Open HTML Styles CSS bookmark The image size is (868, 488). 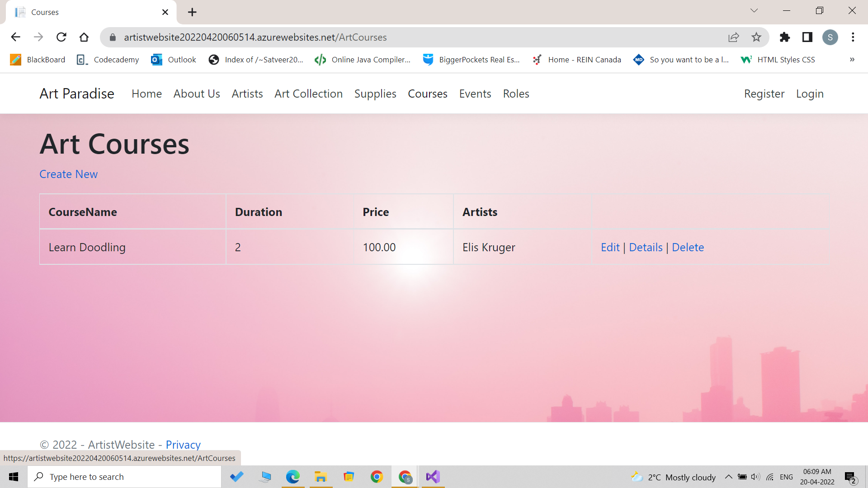pyautogui.click(x=778, y=60)
